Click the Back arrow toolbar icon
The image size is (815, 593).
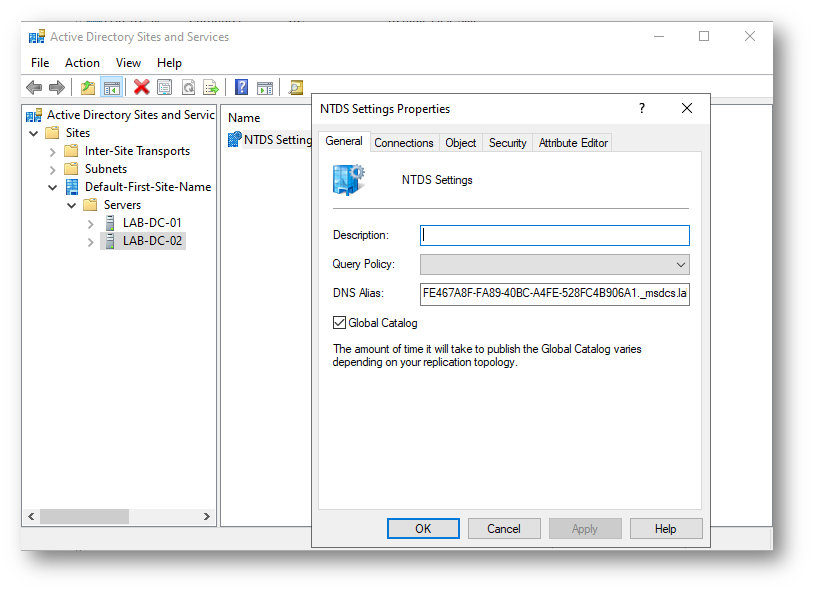[x=34, y=87]
